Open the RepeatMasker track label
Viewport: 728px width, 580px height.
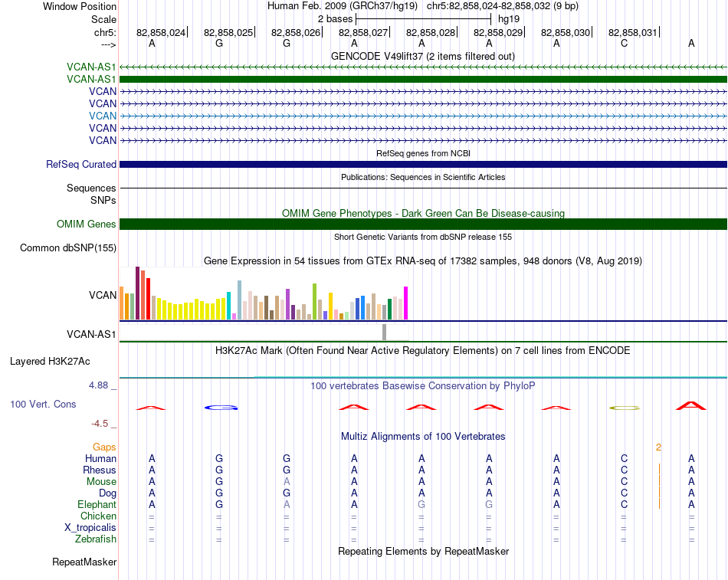point(84,562)
